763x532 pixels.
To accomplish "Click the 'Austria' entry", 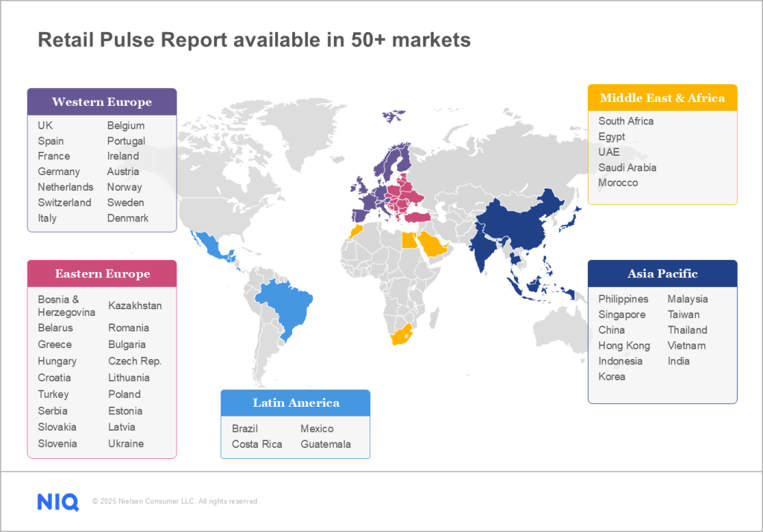I will (x=123, y=172).
